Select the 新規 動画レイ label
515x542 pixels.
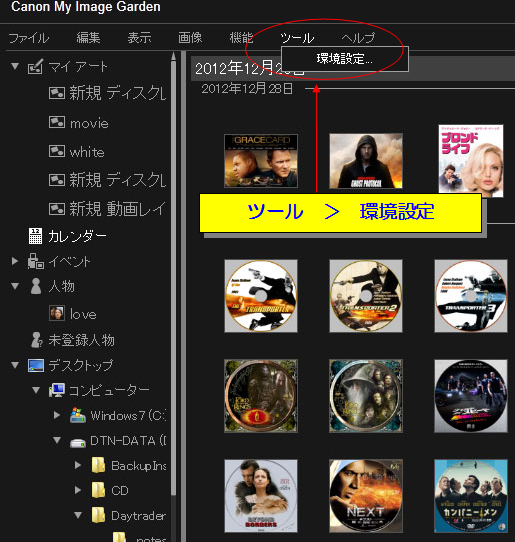[x=117, y=209]
